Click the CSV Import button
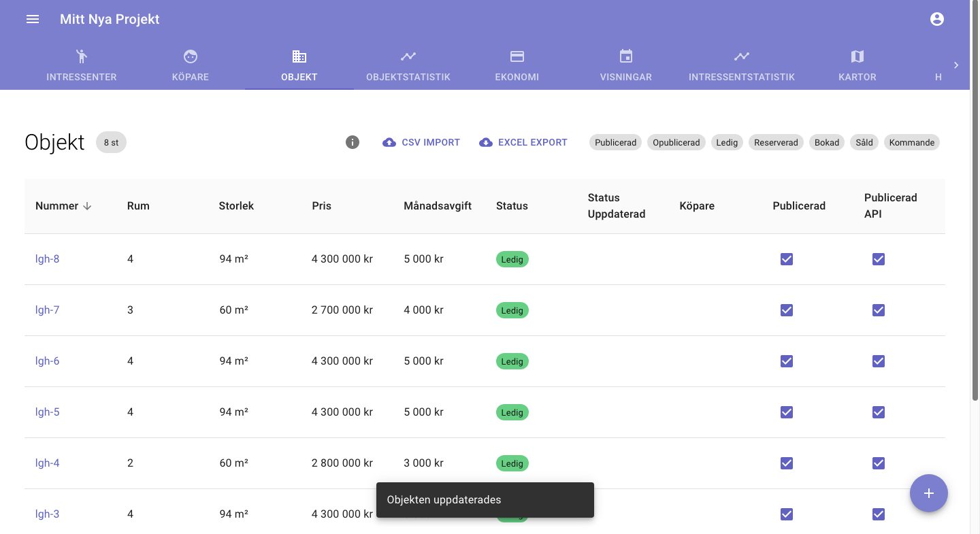The height and width of the screenshot is (534, 980). 422,142
